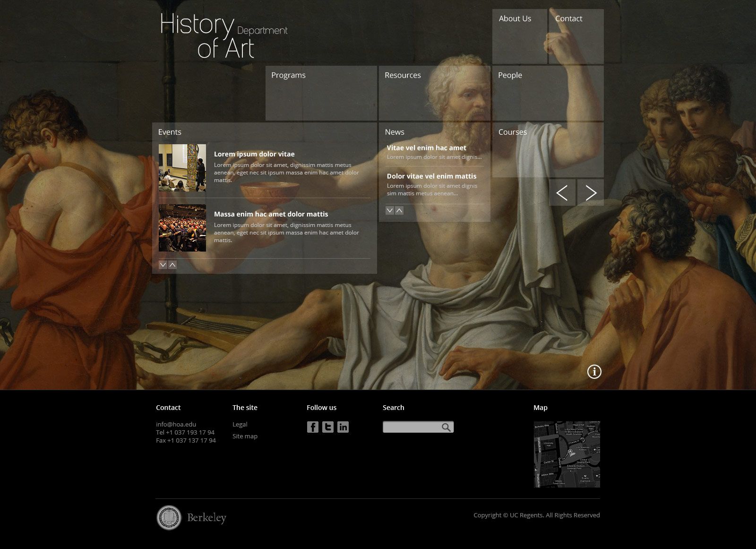This screenshot has height=549, width=756.
Task: Step up in the Events list
Action: coord(172,265)
